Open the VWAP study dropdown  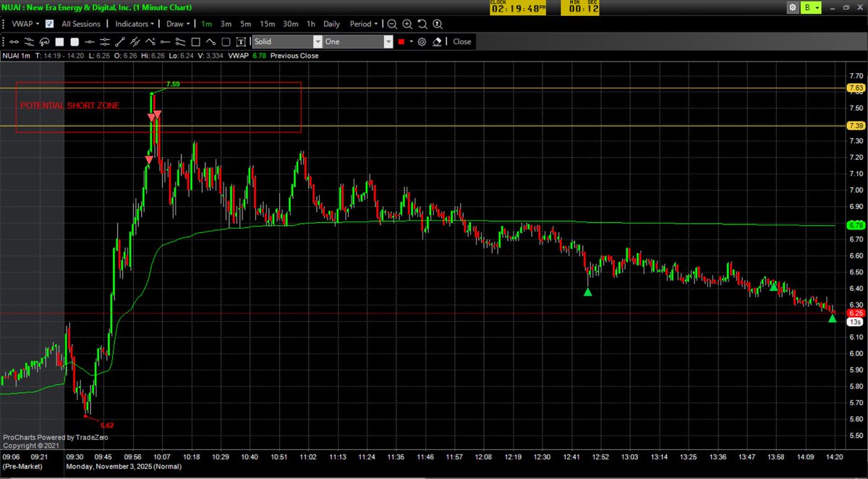[x=25, y=23]
